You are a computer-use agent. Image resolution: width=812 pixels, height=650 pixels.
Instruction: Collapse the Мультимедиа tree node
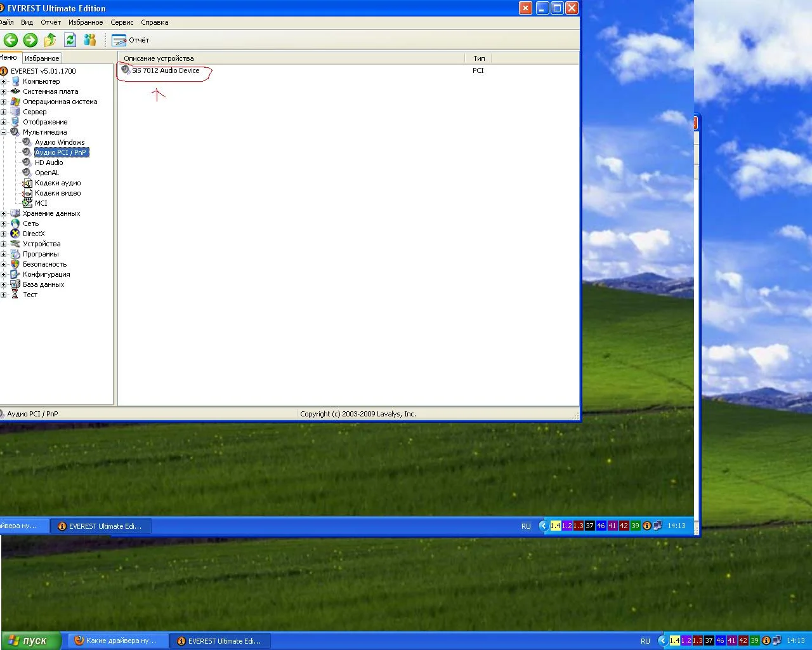pos(3,132)
